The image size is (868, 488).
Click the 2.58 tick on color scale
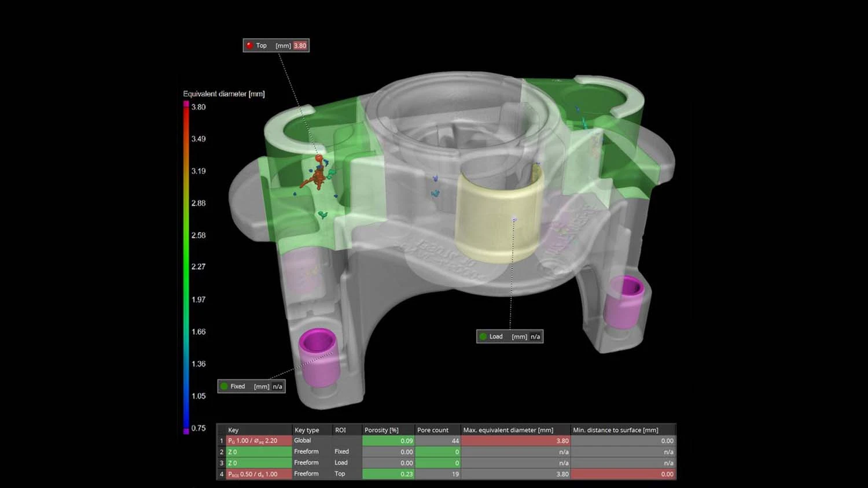pyautogui.click(x=198, y=235)
